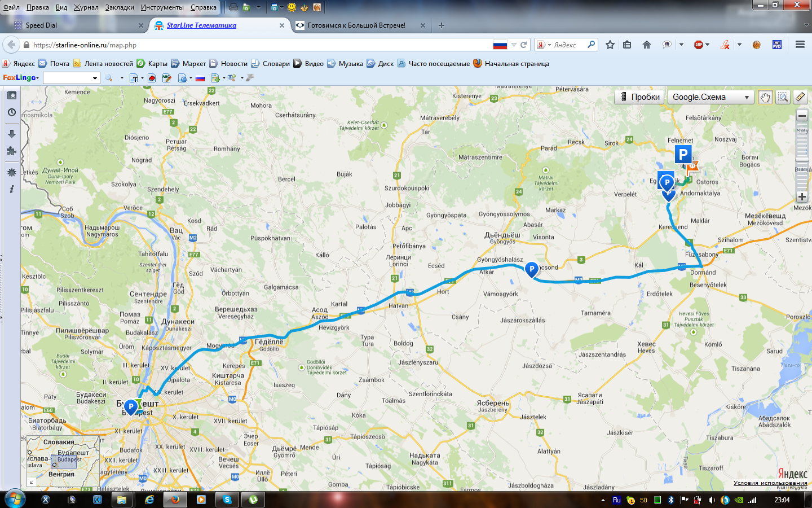Open the history clock sidebar panel
The height and width of the screenshot is (508, 812).
click(12, 113)
